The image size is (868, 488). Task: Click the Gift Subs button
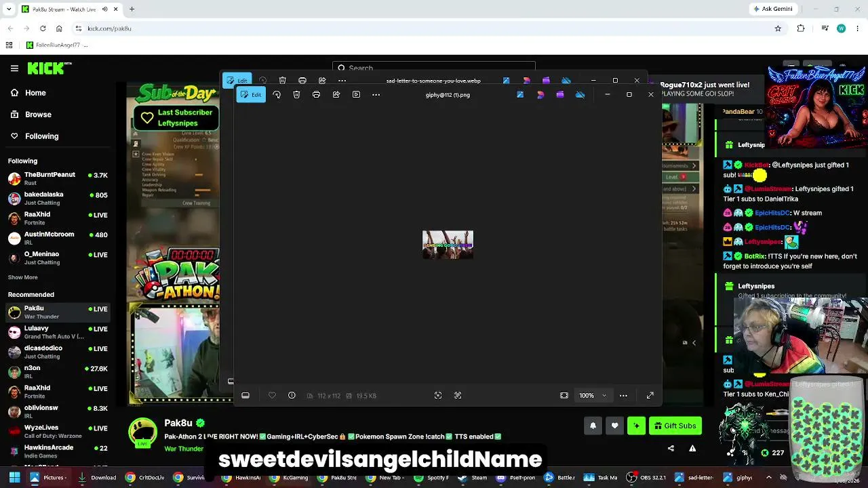(x=675, y=426)
